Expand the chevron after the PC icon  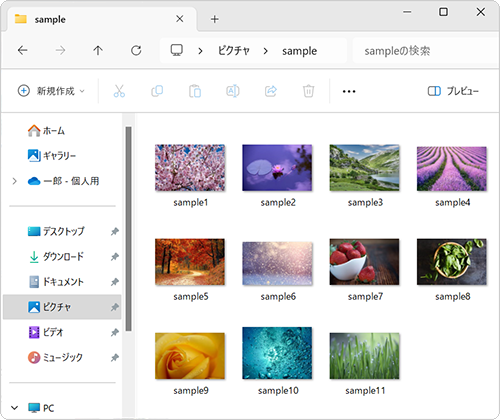point(200,51)
